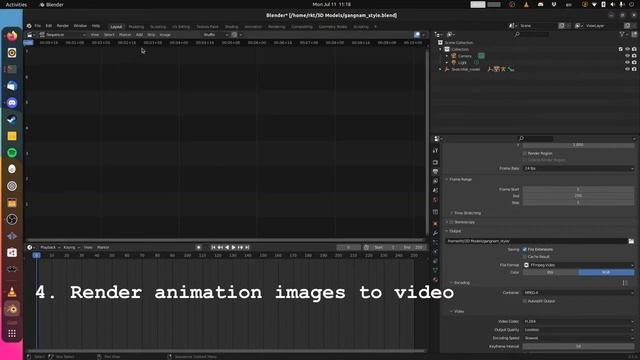Open the timeline editor type icon
Image resolution: width=640 pixels, height=360 pixels.
30,247
